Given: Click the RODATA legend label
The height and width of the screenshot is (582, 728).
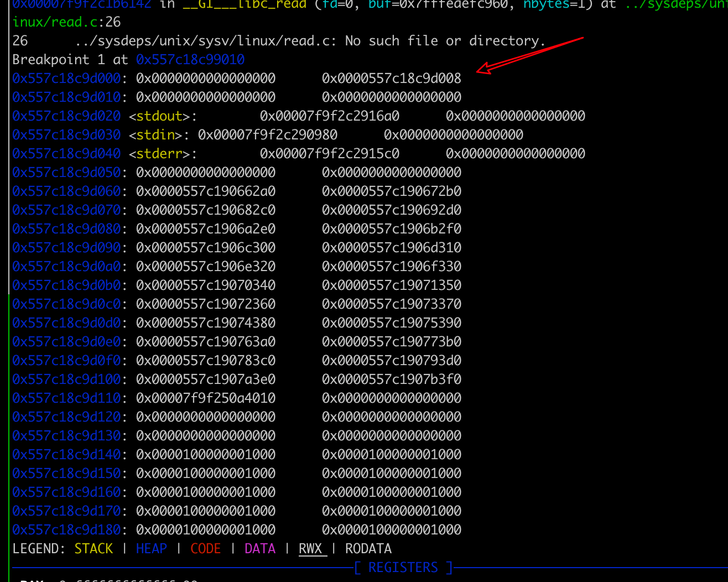Looking at the screenshot, I should 368,549.
